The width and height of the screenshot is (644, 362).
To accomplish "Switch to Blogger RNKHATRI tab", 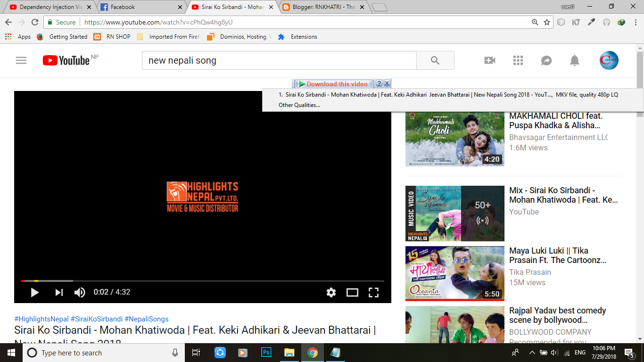I will (x=323, y=7).
